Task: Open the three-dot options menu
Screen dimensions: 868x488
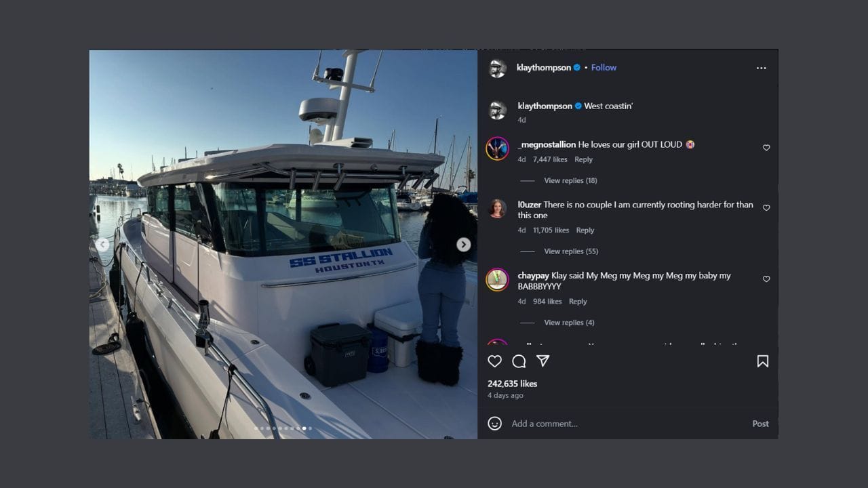Action: coord(761,67)
